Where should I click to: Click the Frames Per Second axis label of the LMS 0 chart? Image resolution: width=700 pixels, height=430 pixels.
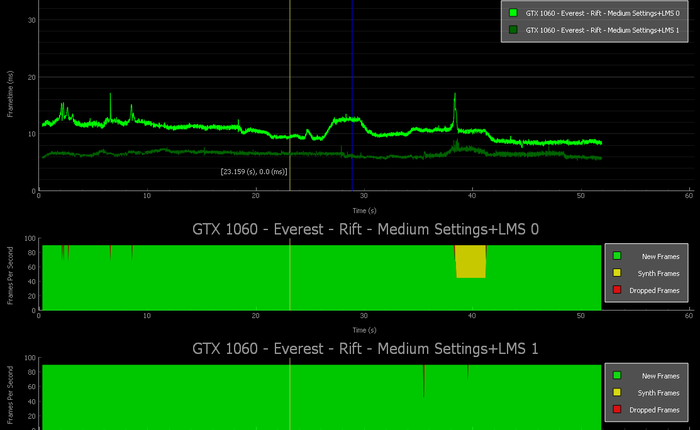tap(10, 276)
